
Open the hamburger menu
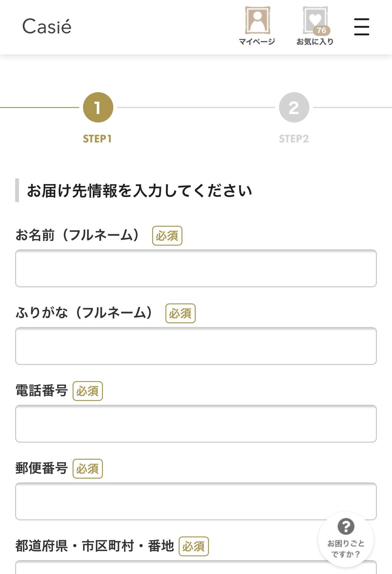(361, 27)
